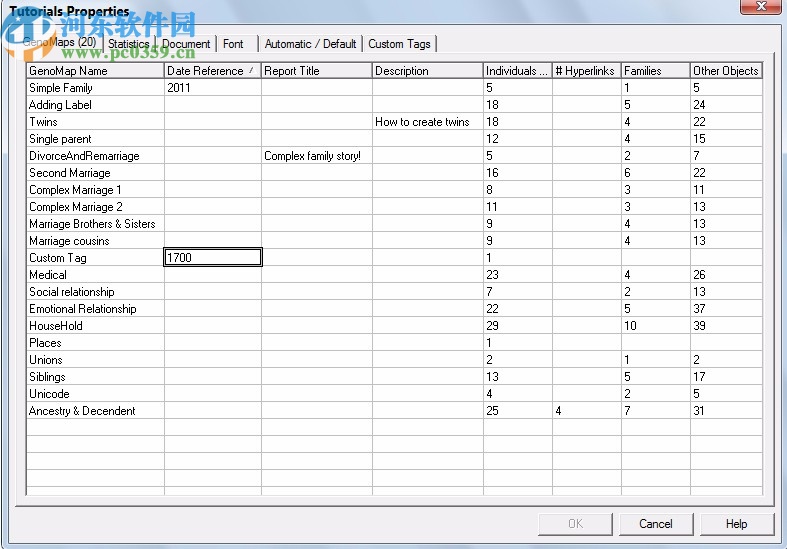Switch to the GenoMaps (20) tab

(59, 43)
